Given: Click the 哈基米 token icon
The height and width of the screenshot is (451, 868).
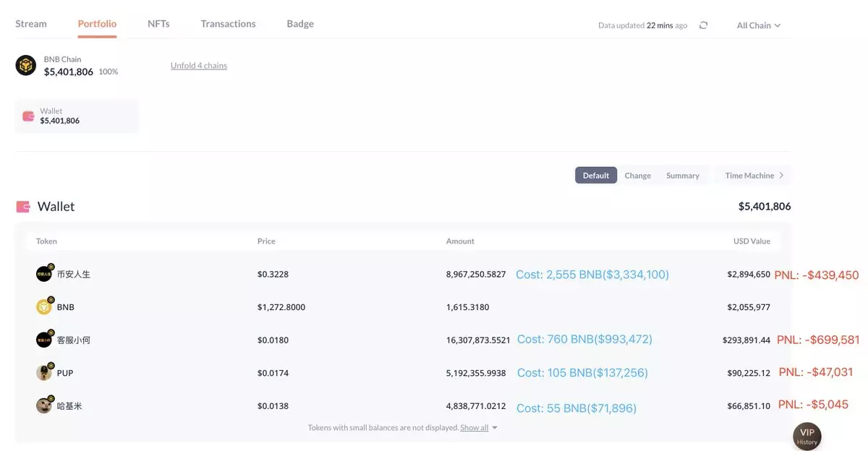Looking at the screenshot, I should coord(44,405).
